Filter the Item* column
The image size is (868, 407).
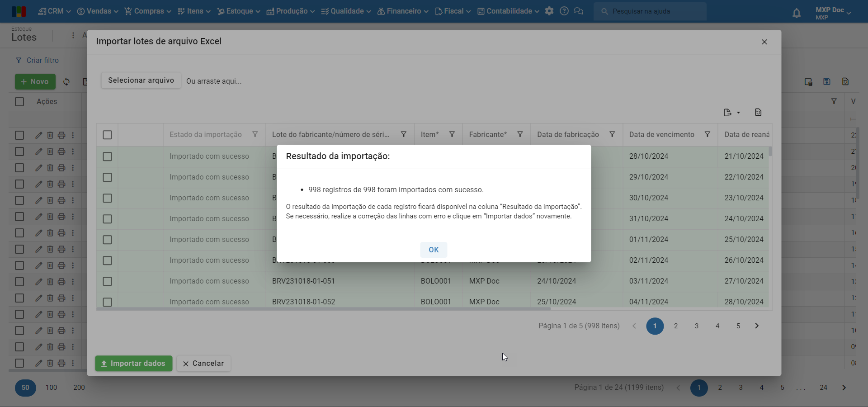[452, 134]
